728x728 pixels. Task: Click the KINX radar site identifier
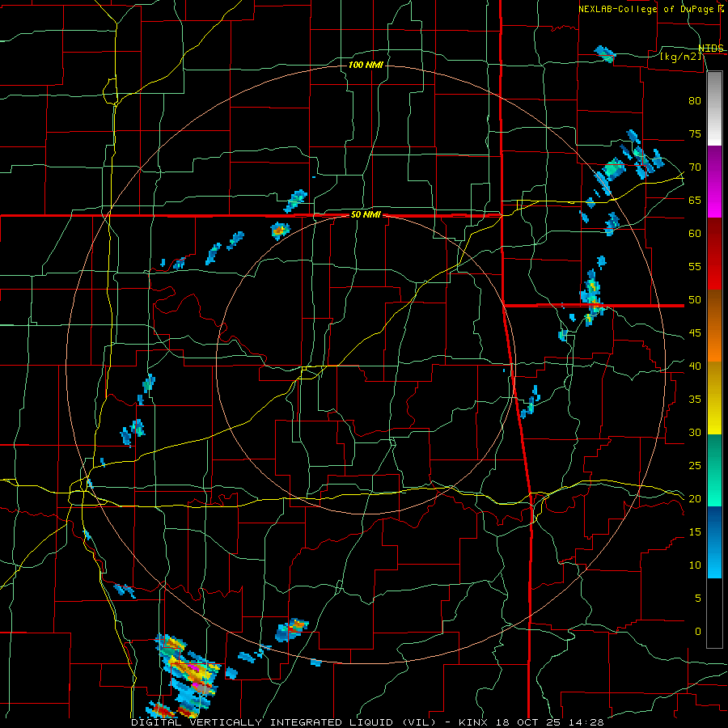(x=473, y=722)
